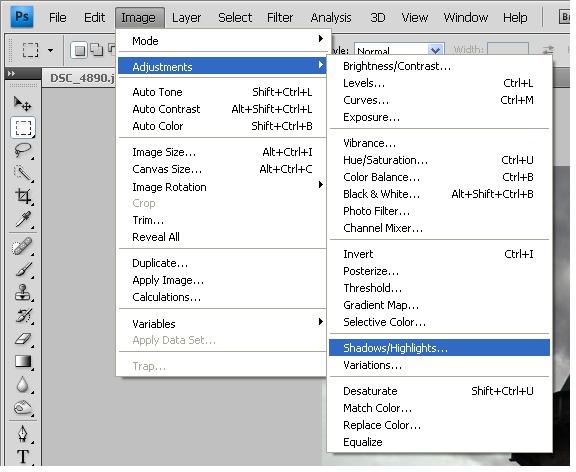Select the Lasso tool
This screenshot has height=472, width=576.
pos(23,150)
